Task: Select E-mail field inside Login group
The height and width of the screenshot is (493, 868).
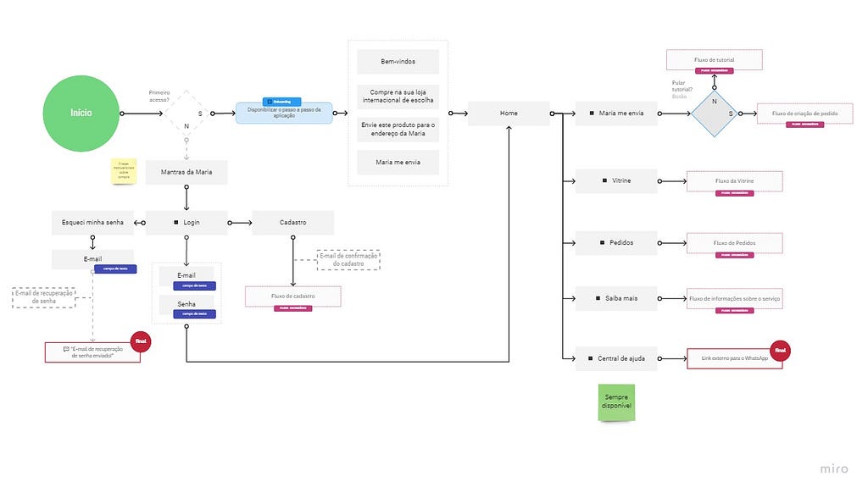Action: (186, 275)
